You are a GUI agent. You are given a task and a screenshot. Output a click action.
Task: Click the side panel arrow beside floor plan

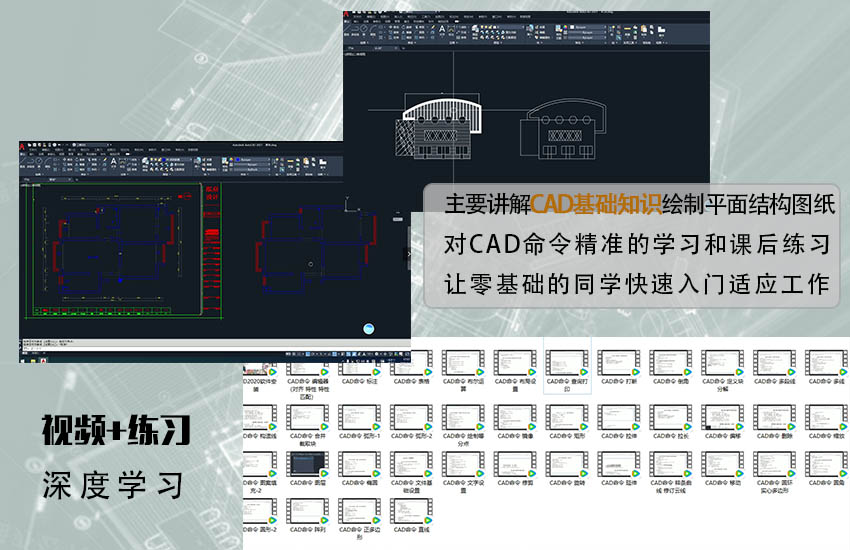click(406, 254)
